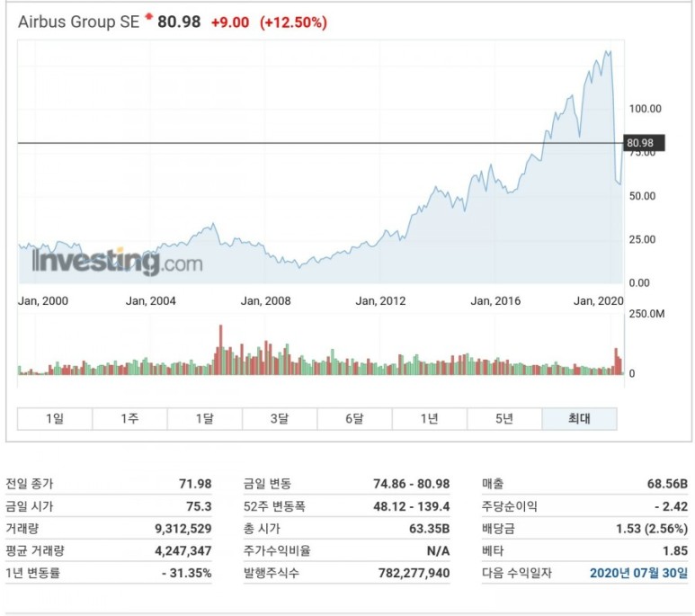This screenshot has height=616, width=695.
Task: Click the Jan, 2020 axis label
Action: tap(599, 300)
